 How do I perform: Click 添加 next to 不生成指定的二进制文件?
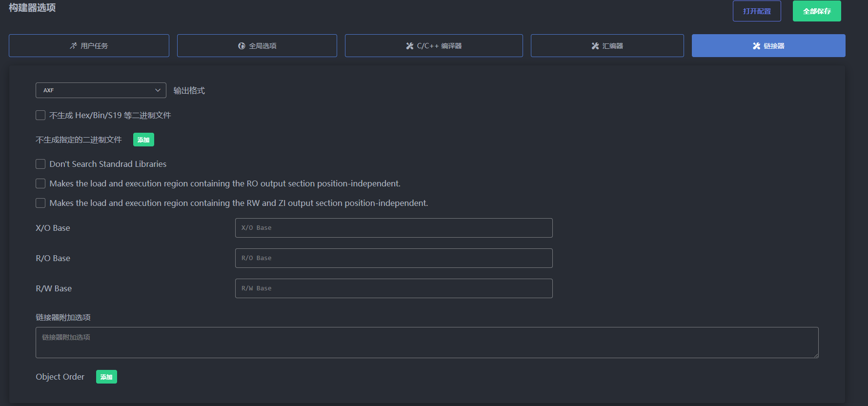pos(143,140)
